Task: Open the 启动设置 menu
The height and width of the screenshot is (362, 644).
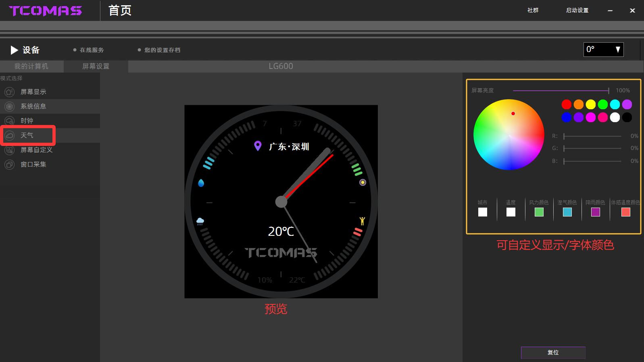Action: [x=577, y=10]
